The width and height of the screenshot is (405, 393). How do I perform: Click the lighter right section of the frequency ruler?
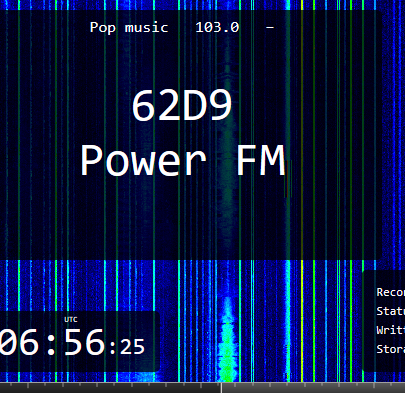313,388
